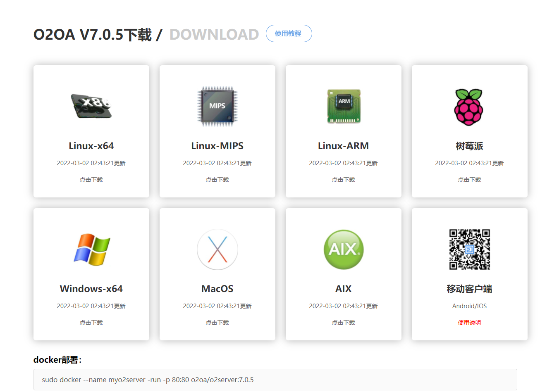The height and width of the screenshot is (392, 559).
Task: Select the 移动客户端 title
Action: 470,289
